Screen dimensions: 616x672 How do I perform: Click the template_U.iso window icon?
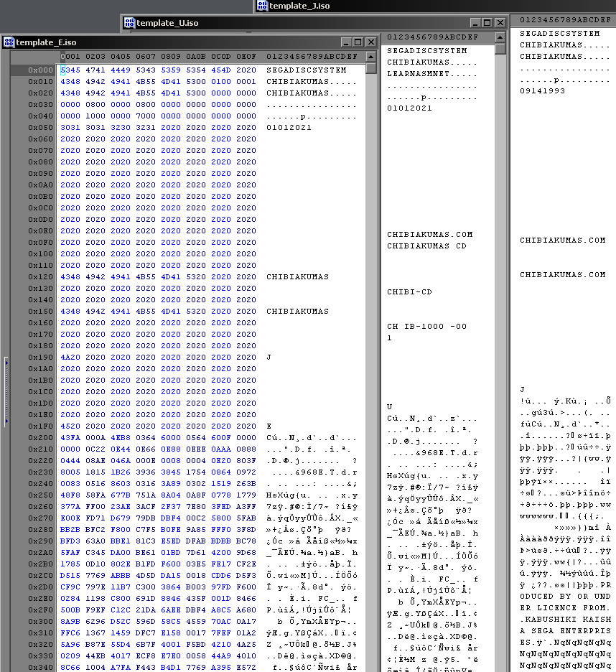coord(129,23)
